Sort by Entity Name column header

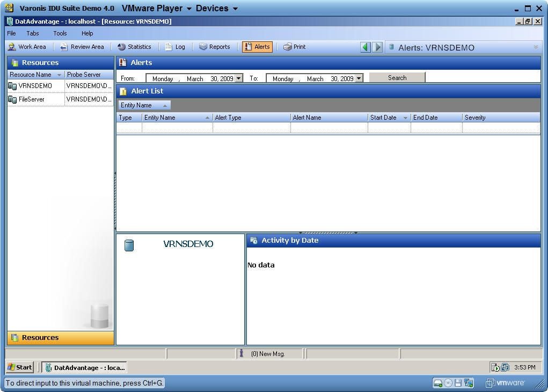(x=177, y=118)
